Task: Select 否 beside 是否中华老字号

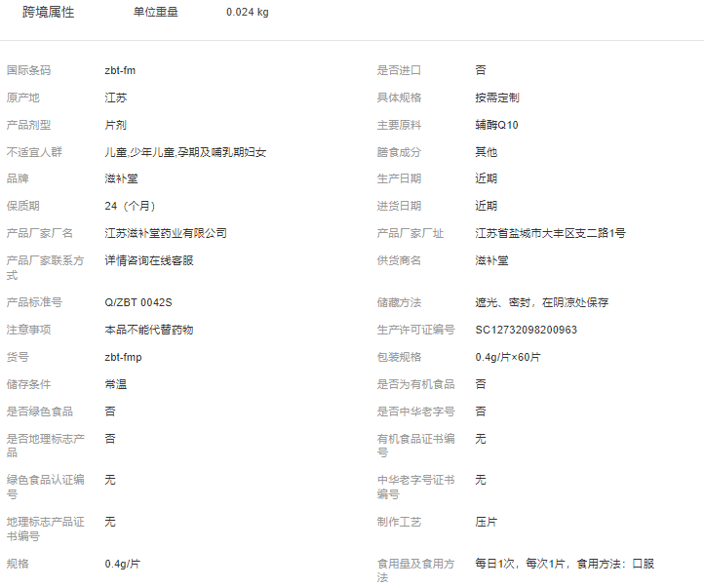Action: tap(481, 412)
